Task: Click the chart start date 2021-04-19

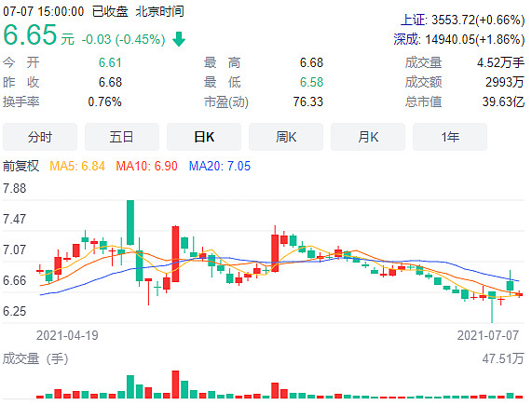Action: click(x=67, y=335)
